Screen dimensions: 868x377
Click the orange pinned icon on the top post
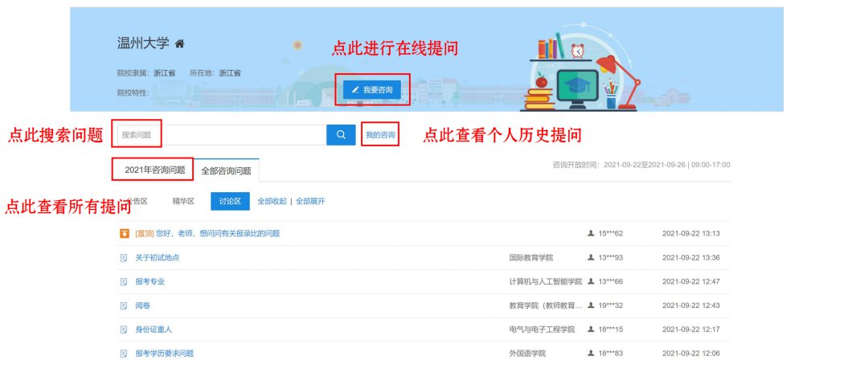pyautogui.click(x=125, y=234)
